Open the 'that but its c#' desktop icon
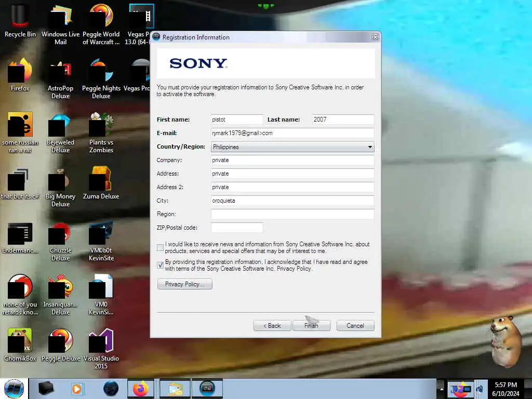Screen dimensions: 532x399 pyautogui.click(x=20, y=183)
